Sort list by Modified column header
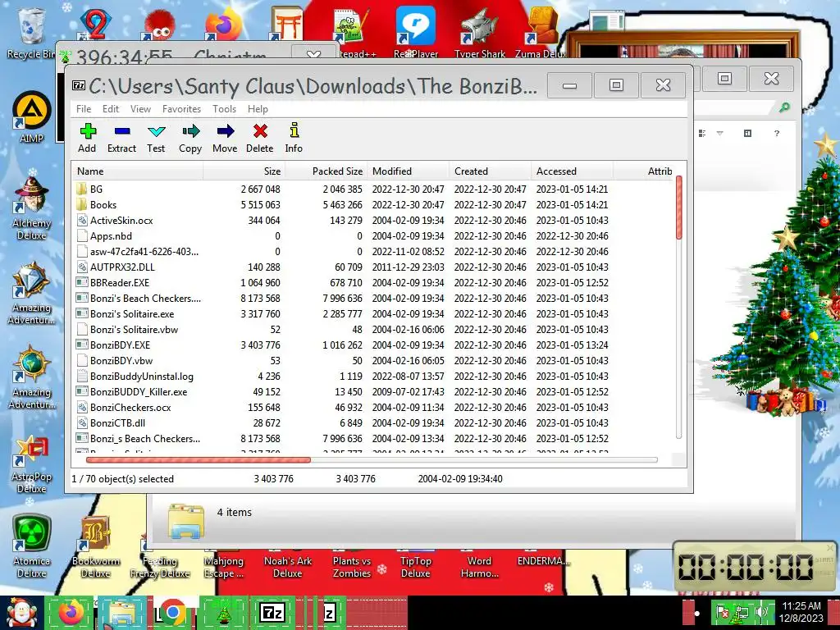840x630 pixels. 409,171
